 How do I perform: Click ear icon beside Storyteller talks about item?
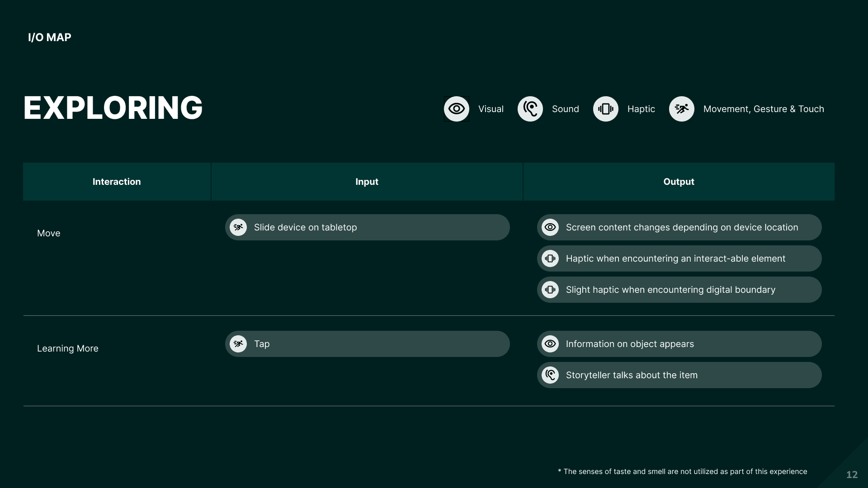pyautogui.click(x=550, y=375)
